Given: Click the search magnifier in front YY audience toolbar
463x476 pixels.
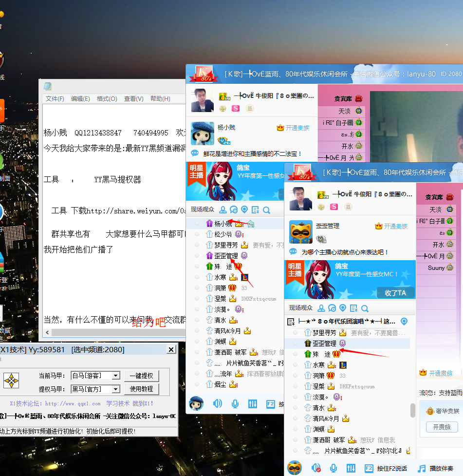Looking at the screenshot, I should coord(365,309).
